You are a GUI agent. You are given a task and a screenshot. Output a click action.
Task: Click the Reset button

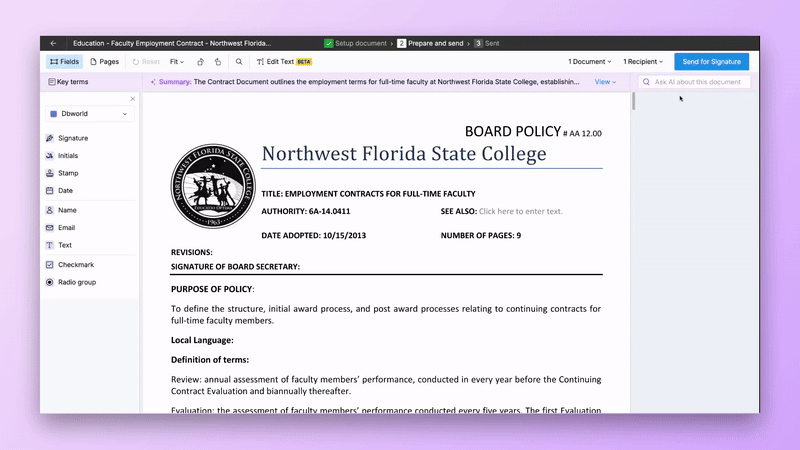[x=146, y=62]
